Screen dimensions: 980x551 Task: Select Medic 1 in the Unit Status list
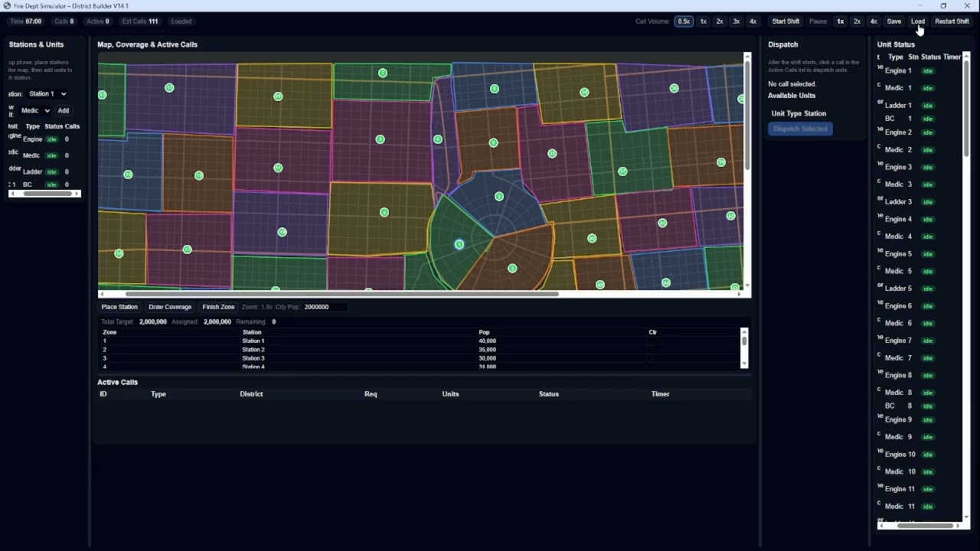click(x=919, y=88)
